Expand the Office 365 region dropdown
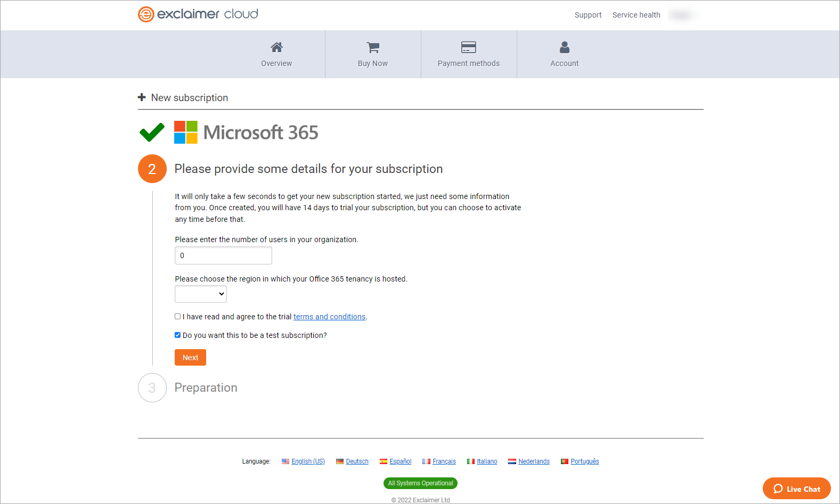 point(201,294)
